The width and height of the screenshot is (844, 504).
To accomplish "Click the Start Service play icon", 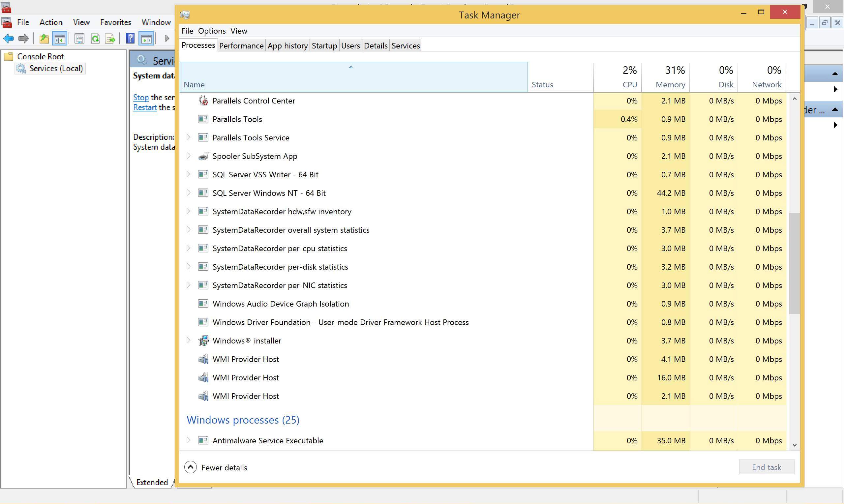I will coord(166,38).
